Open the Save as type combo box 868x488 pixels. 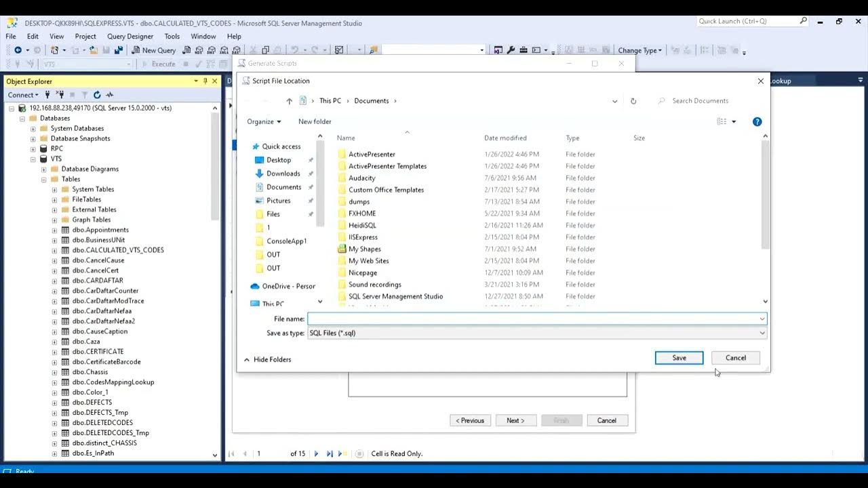coord(537,333)
